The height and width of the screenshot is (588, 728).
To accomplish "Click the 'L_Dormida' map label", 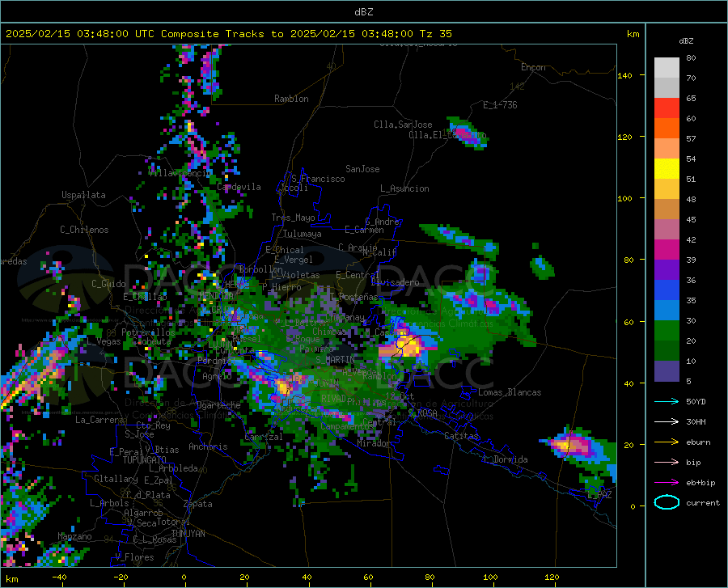I will pos(505,459).
